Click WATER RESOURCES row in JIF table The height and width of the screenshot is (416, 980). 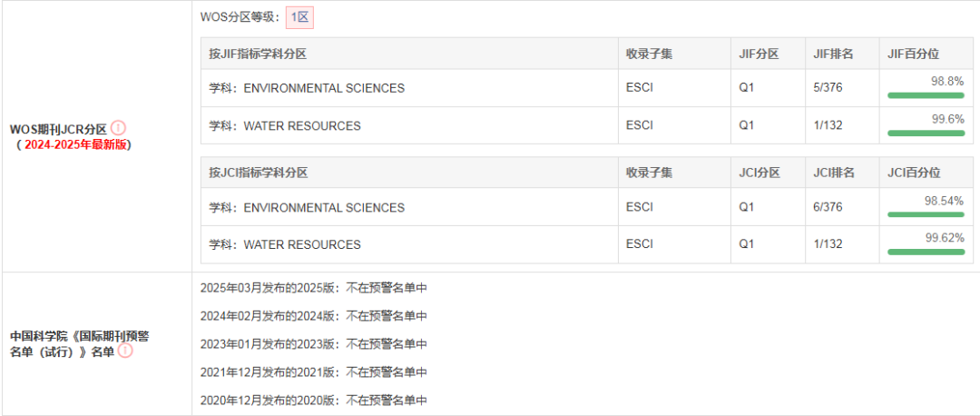tap(587, 125)
